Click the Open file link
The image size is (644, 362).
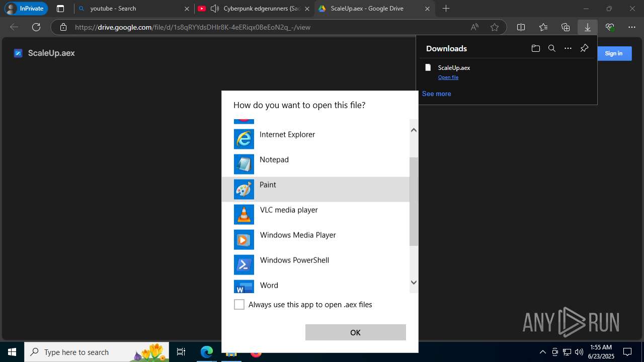[448, 77]
